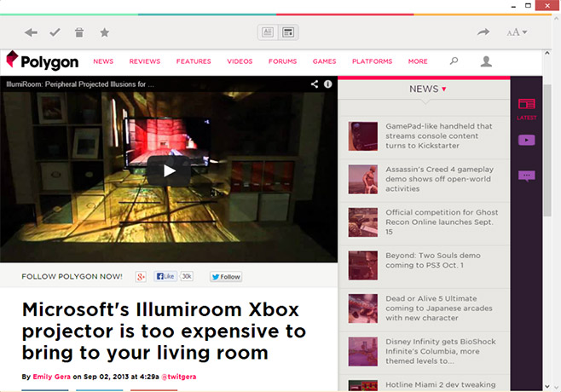Click the back arrow in the toolbar
The image size is (561, 392).
point(31,32)
